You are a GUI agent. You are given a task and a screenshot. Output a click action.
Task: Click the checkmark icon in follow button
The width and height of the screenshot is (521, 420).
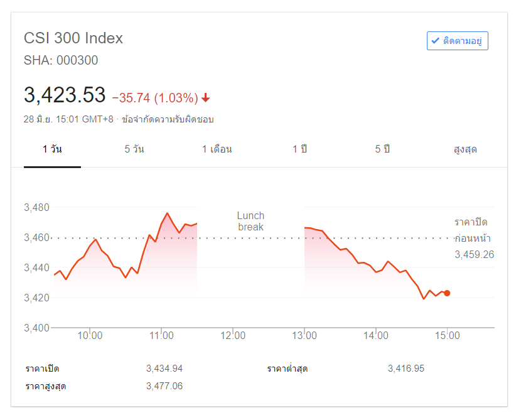coord(435,41)
